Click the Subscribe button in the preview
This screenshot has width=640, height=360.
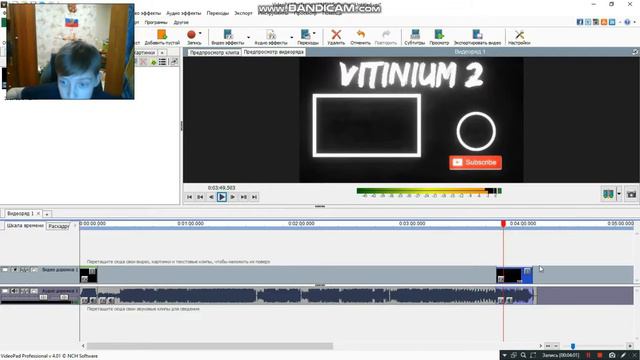click(x=476, y=162)
